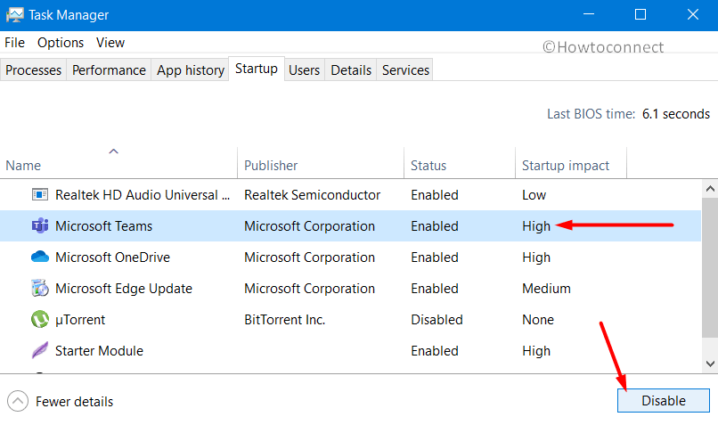The image size is (718, 425).
Task: Switch to the App history tab
Action: click(190, 70)
